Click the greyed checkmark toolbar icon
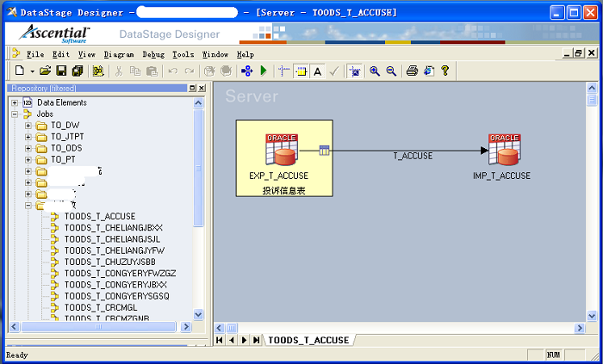Image resolution: width=603 pixels, height=364 pixels. coord(334,71)
